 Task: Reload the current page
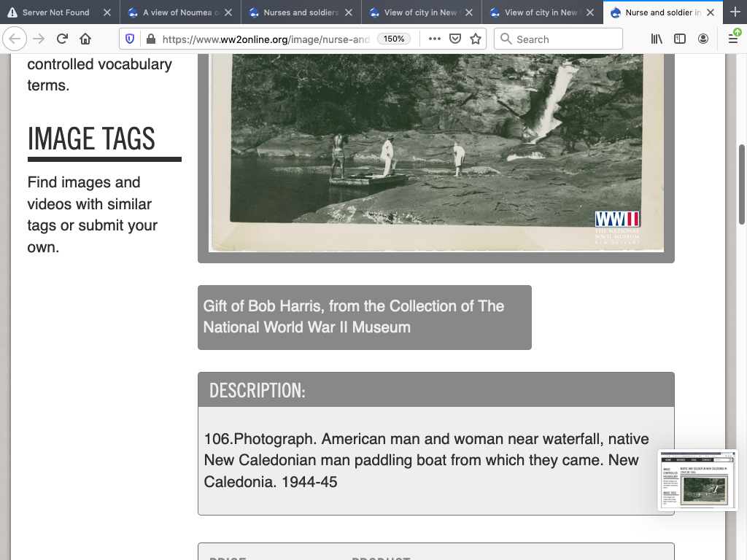click(62, 39)
